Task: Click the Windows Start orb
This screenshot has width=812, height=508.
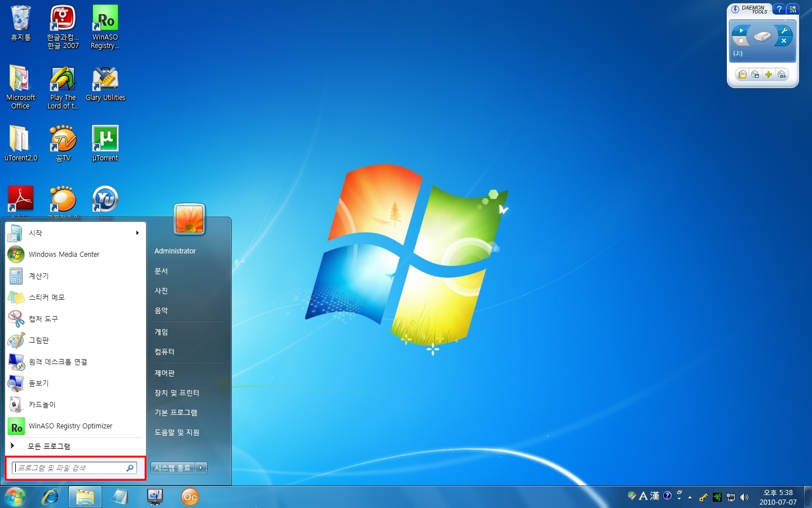Action: (x=15, y=497)
